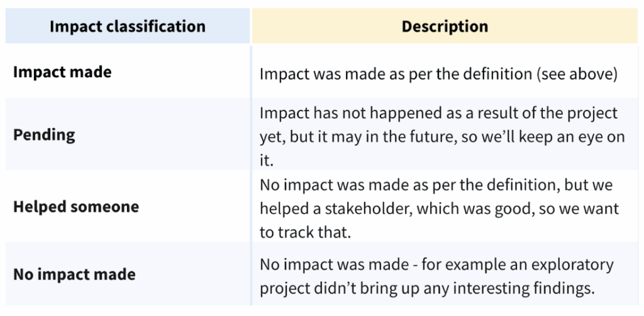Select the "Helped someone" row label
The image size is (644, 316).
click(x=76, y=207)
